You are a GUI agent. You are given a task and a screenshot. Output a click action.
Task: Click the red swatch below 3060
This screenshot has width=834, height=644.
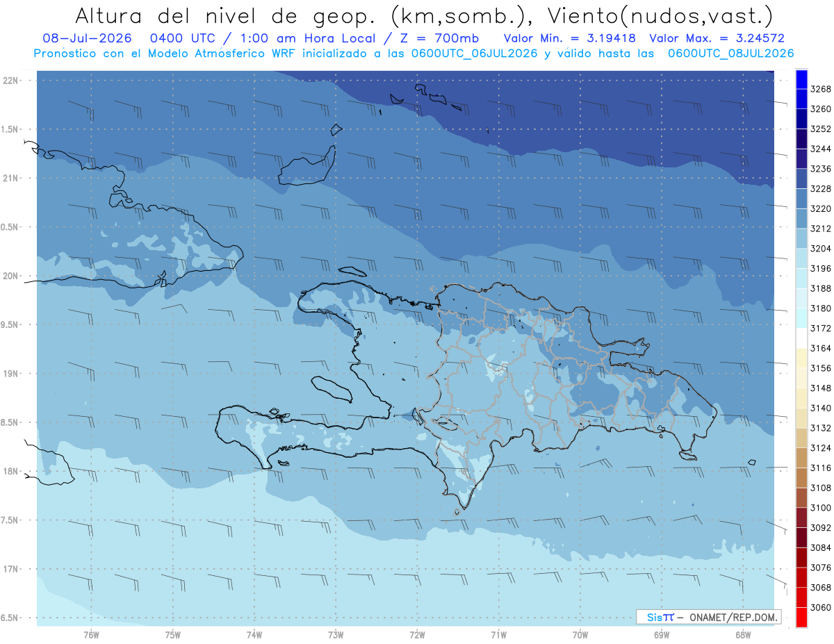(x=801, y=617)
